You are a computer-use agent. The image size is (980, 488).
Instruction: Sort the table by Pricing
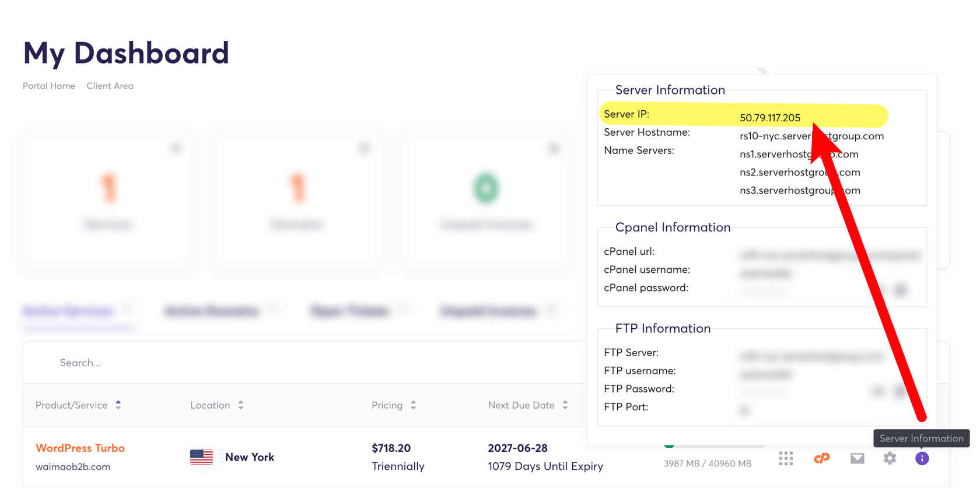click(413, 405)
